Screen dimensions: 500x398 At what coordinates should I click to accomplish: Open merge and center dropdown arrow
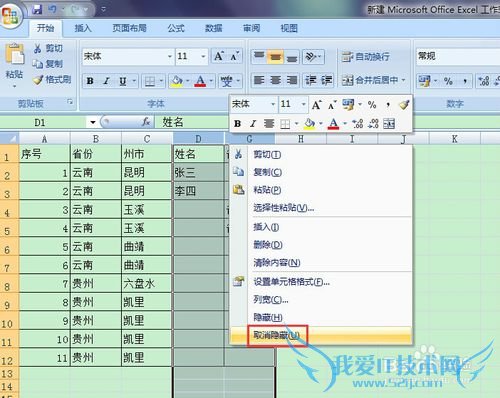click(403, 80)
